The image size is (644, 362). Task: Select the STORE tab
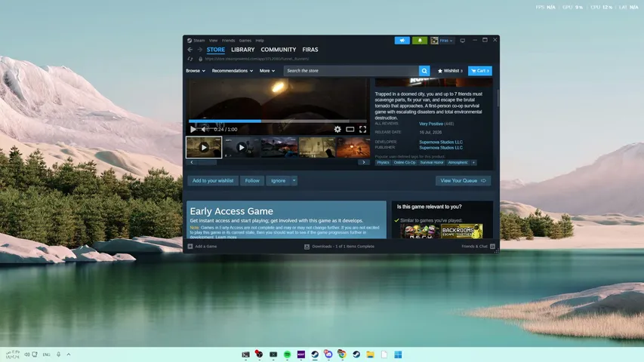pos(216,50)
